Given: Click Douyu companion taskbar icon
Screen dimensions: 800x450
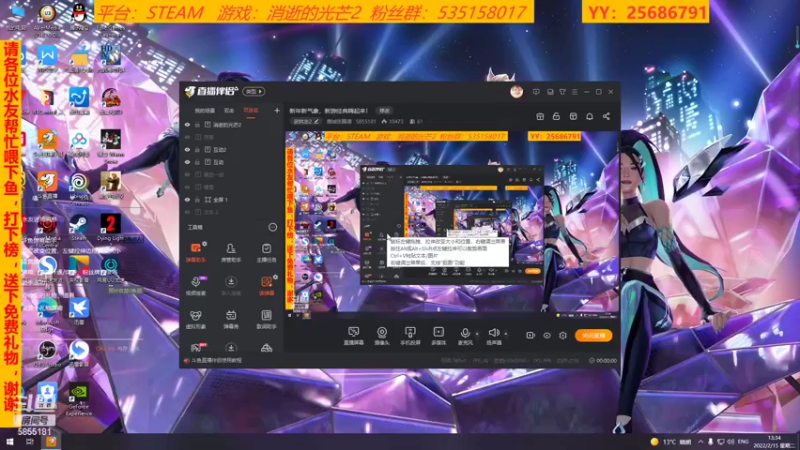Looking at the screenshot, I should point(51,442).
